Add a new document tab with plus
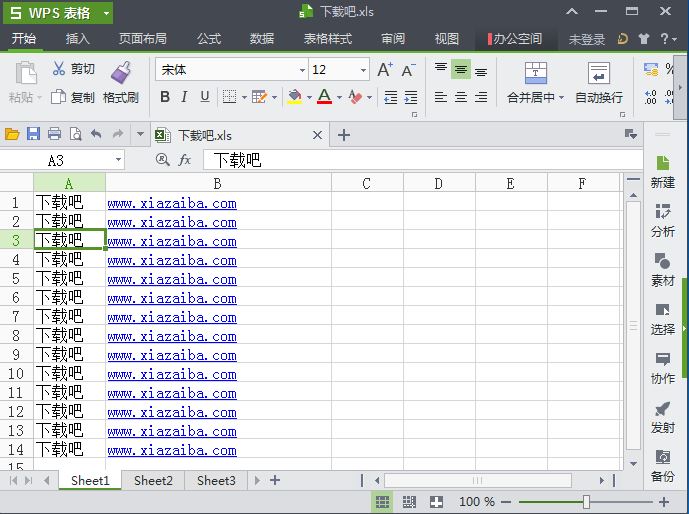This screenshot has height=514, width=689. (x=344, y=135)
